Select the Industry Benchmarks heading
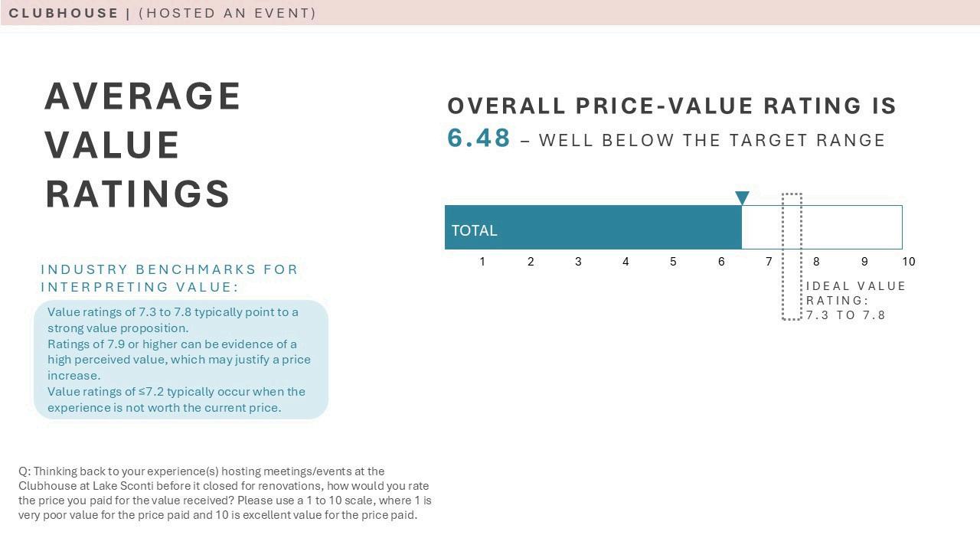The width and height of the screenshot is (980, 551). pos(169,278)
